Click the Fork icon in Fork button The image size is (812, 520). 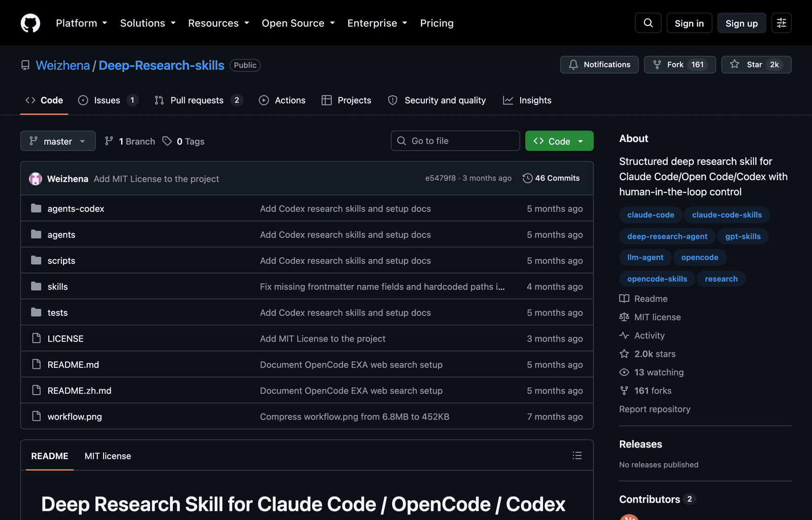(x=657, y=64)
